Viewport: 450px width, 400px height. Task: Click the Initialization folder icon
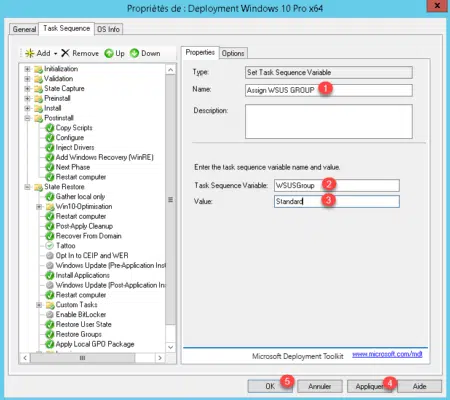pyautogui.click(x=38, y=69)
